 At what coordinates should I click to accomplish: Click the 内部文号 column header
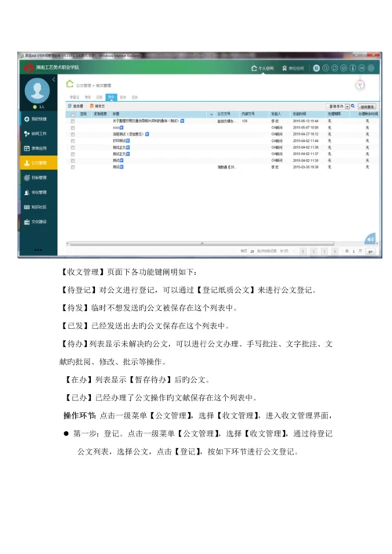(249, 114)
